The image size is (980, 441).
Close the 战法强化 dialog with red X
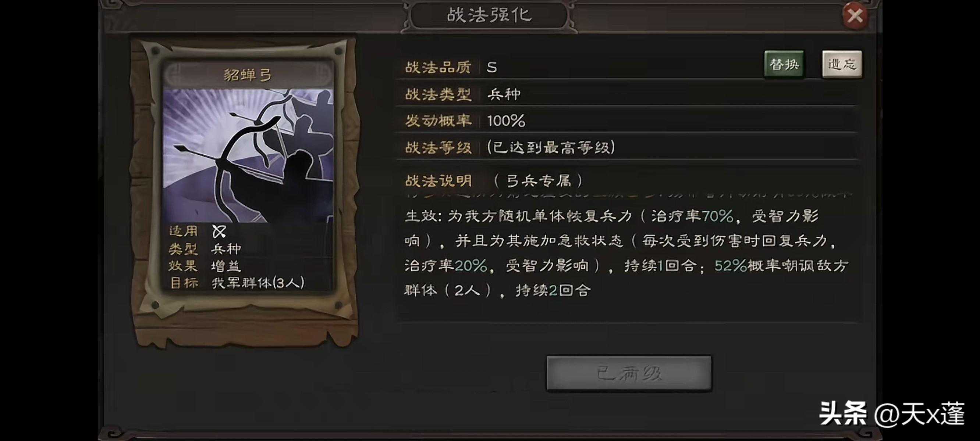[855, 15]
